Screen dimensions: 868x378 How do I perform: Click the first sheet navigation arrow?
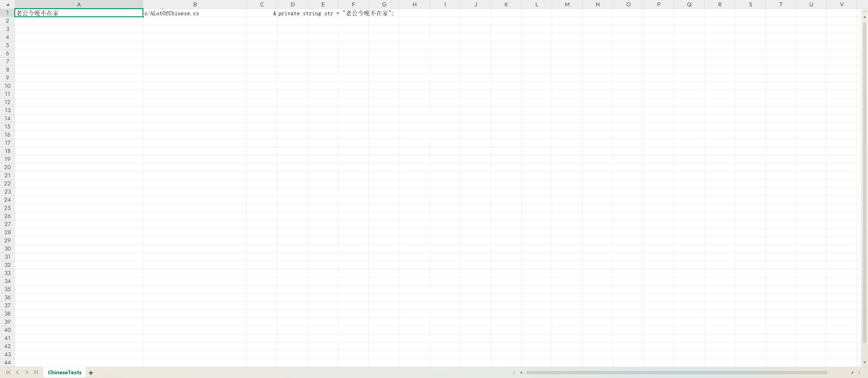click(8, 372)
